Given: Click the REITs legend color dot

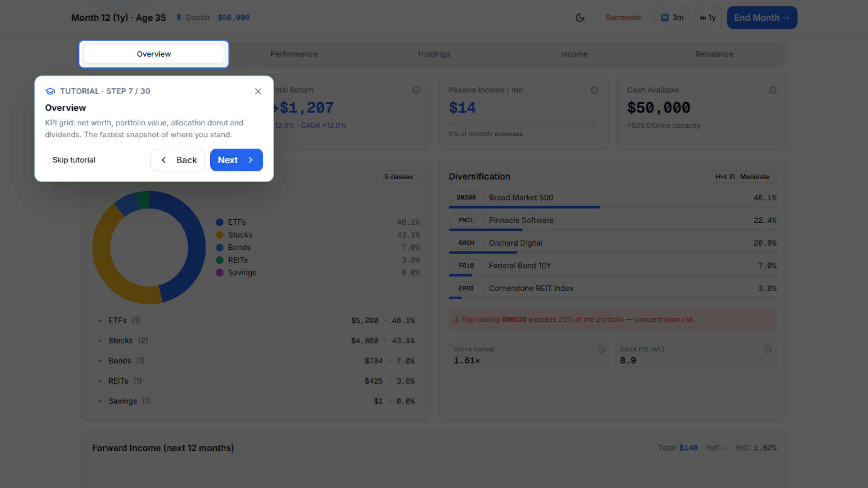Looking at the screenshot, I should (220, 260).
